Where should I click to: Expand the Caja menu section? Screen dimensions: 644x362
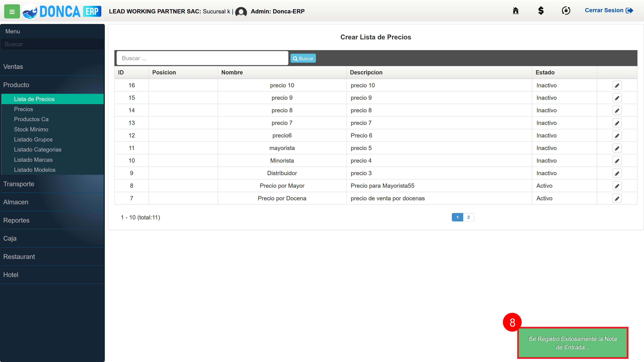[x=52, y=238]
